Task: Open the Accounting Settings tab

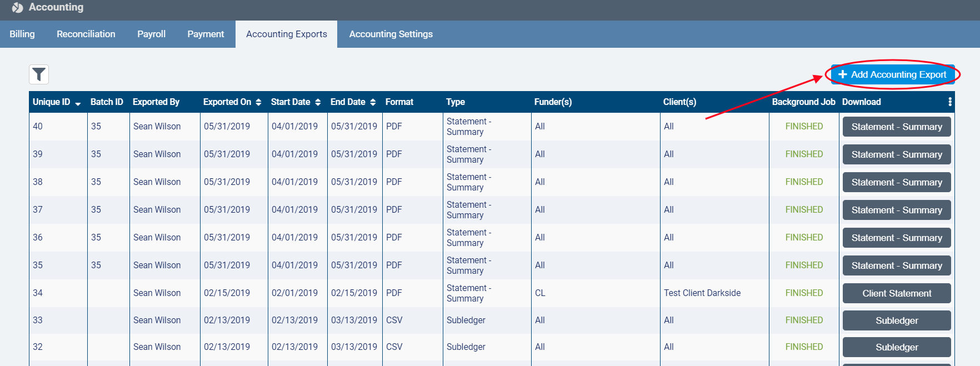Action: coord(391,34)
